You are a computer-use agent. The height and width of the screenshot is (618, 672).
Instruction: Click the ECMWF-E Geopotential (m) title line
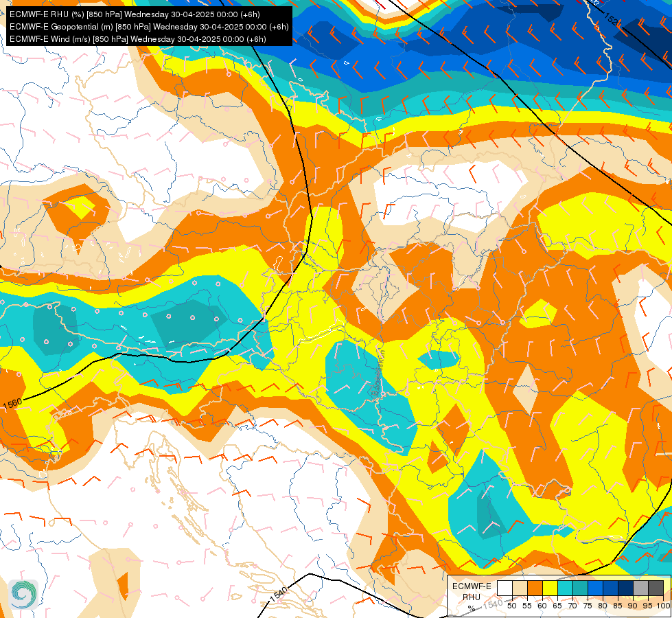point(149,27)
